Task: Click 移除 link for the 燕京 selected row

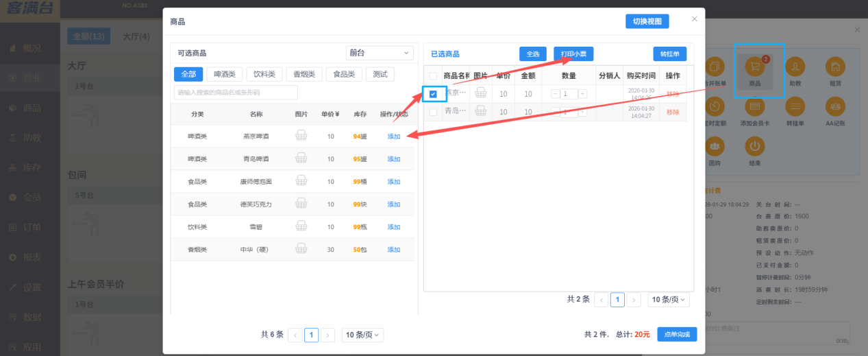Action: (x=672, y=94)
